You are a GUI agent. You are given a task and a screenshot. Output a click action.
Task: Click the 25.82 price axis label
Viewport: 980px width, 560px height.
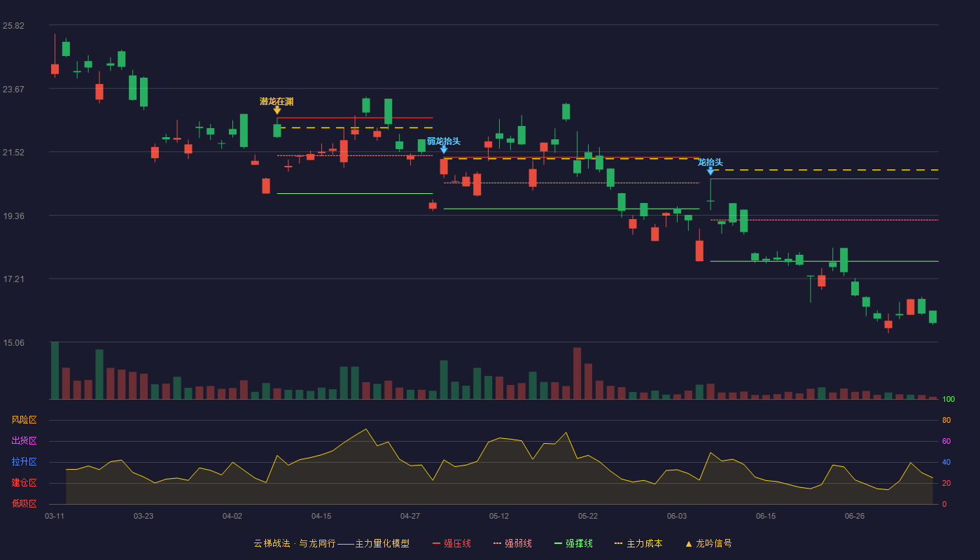click(x=13, y=26)
